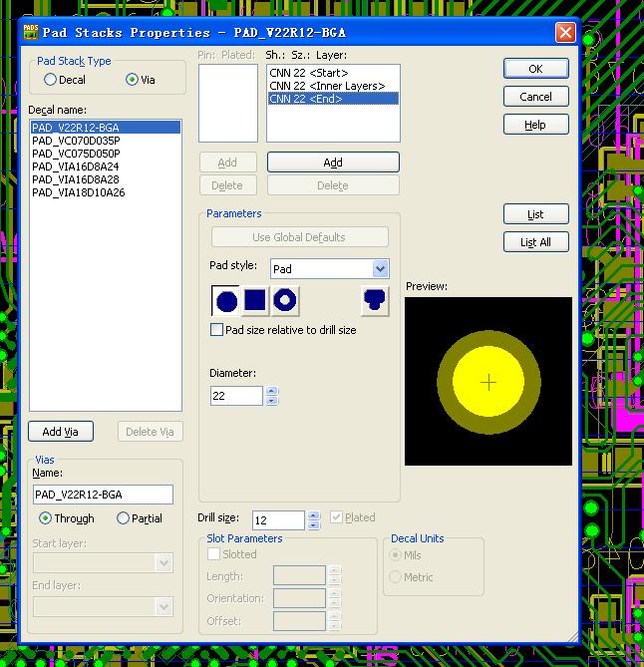Select the CNN 22 <Inner Layers> row
Screen dimensions: 644x667
pos(333,86)
